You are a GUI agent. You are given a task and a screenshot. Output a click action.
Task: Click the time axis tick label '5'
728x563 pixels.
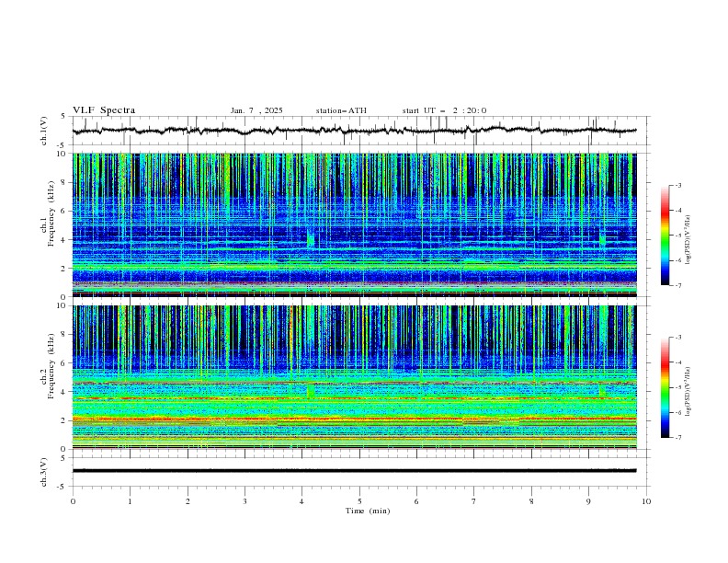[x=359, y=501]
